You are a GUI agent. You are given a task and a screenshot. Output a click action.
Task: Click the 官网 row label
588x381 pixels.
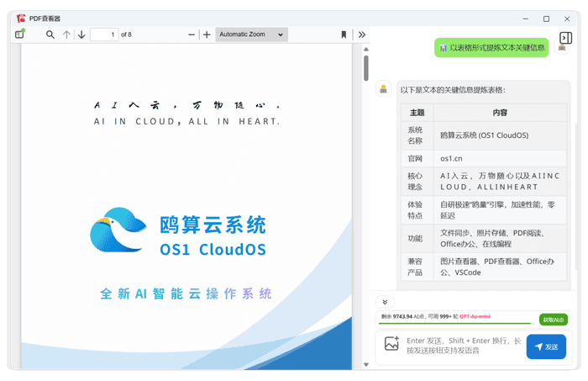415,158
